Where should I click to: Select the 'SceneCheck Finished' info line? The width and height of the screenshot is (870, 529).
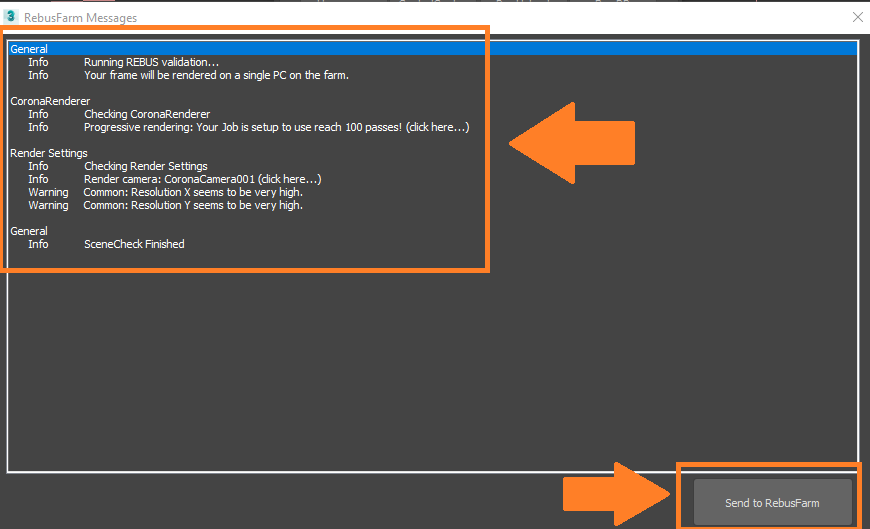[134, 244]
